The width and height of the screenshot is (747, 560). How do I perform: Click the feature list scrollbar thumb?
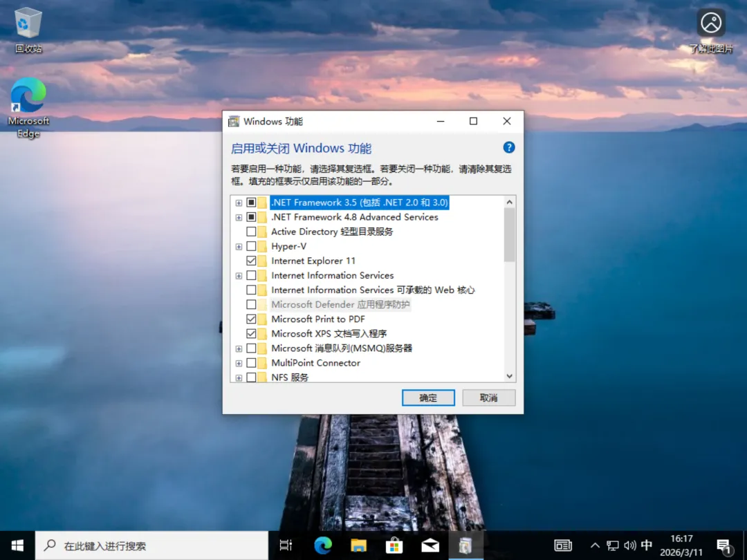pyautogui.click(x=509, y=235)
